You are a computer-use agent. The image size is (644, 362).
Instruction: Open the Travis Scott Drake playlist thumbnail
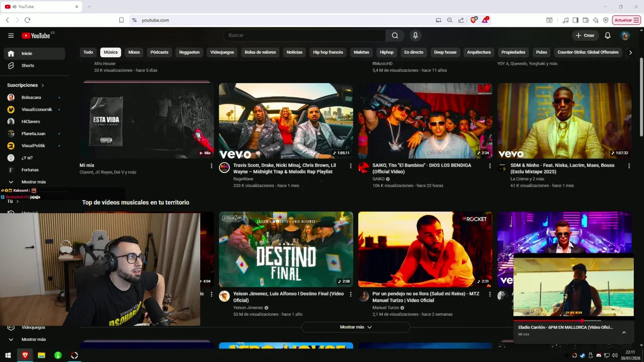tap(286, 121)
